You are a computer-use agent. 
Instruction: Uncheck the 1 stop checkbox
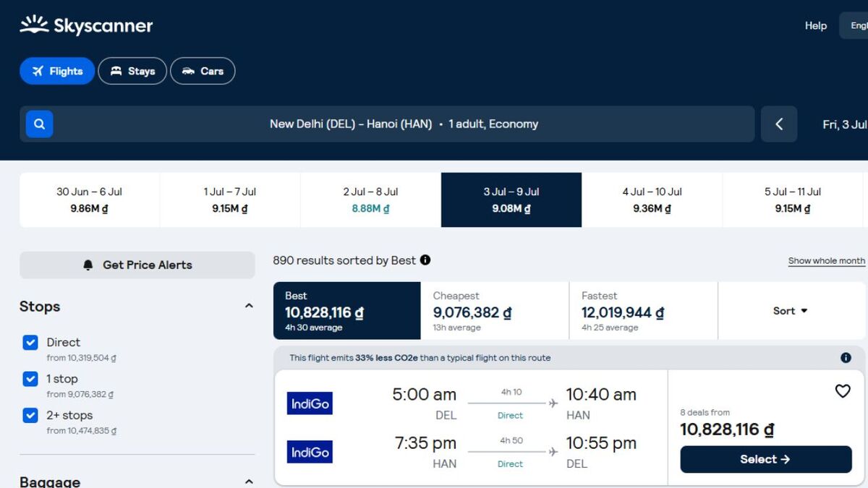30,379
